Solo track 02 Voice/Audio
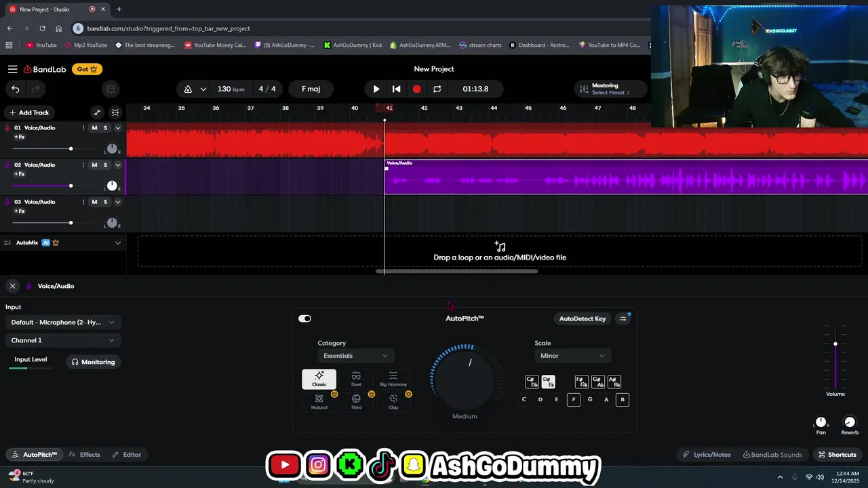868x488 pixels. pos(105,165)
